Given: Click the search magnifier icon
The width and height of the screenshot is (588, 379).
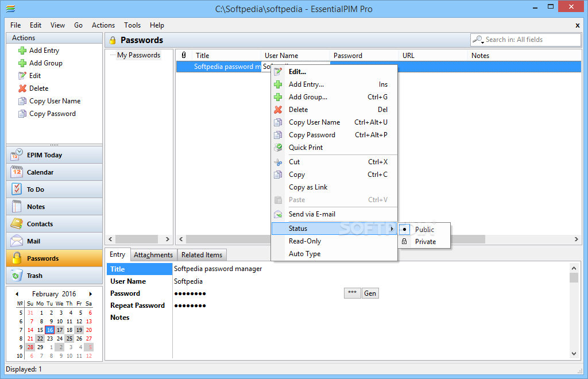Looking at the screenshot, I should [x=478, y=40].
